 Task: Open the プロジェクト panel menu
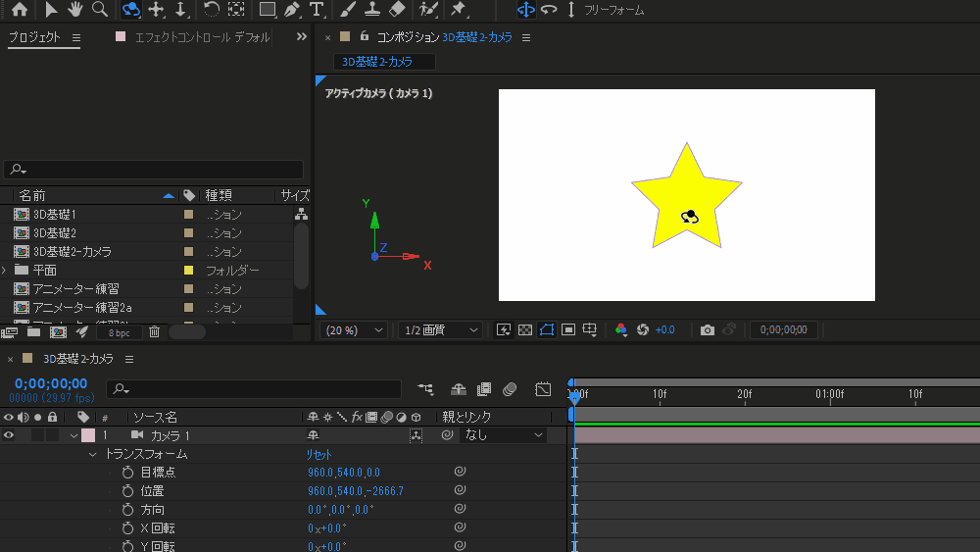pyautogui.click(x=76, y=38)
